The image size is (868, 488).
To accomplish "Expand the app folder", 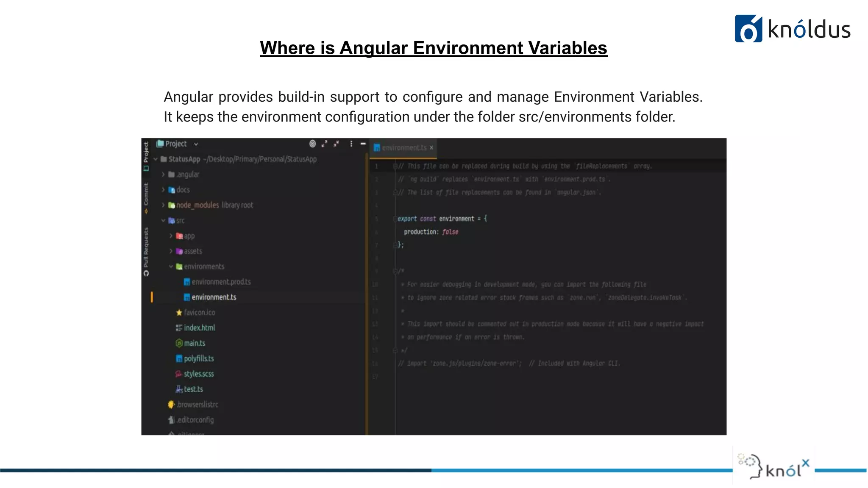I will coord(171,236).
